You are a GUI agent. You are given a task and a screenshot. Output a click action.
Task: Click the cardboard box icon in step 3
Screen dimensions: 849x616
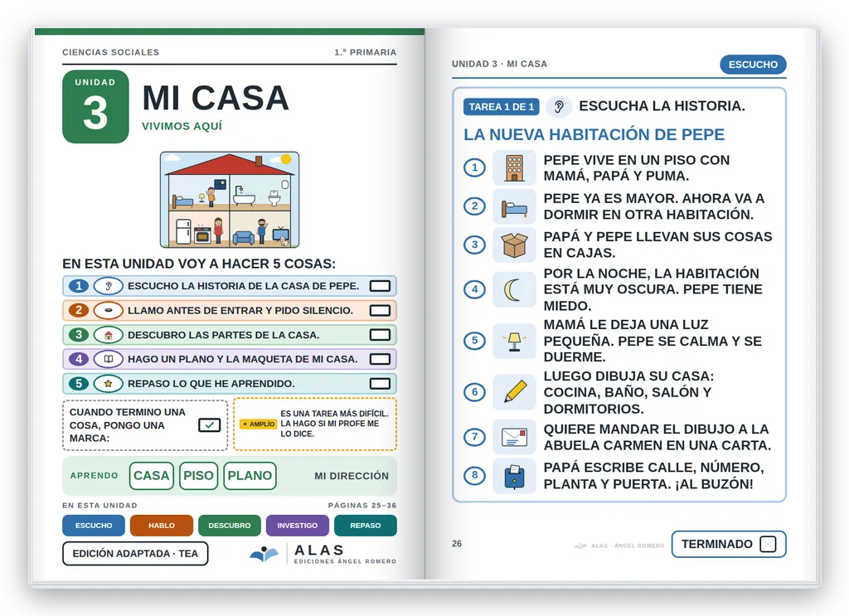pos(514,245)
